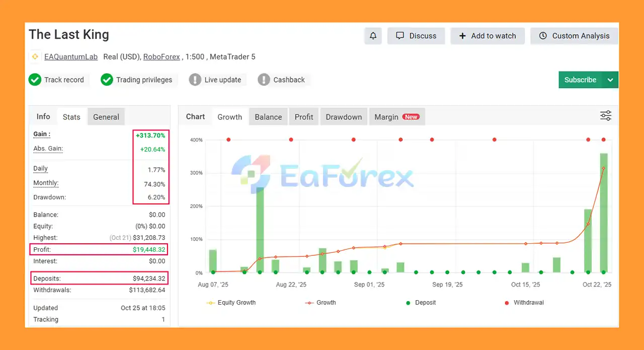Click the diamond icon beside EAQuantumLab

click(x=34, y=57)
